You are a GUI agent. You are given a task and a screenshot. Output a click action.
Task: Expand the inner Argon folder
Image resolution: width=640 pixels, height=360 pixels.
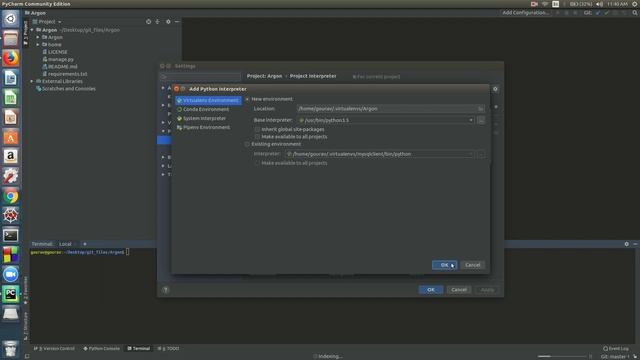tap(38, 37)
